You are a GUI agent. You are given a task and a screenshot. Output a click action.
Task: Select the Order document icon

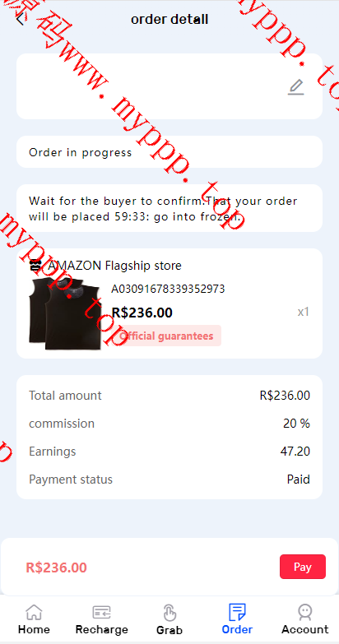[237, 612]
